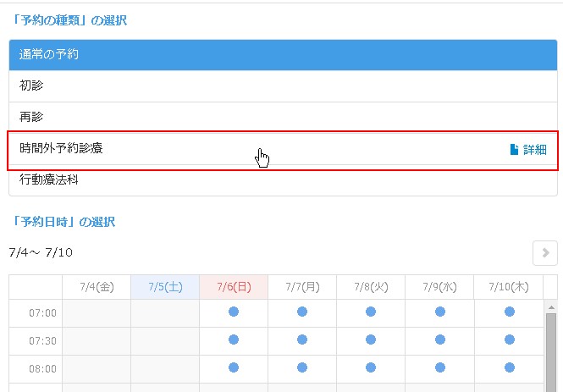The image size is (563, 392).
Task: Select 行動療法科 appointment type
Action: (x=283, y=180)
